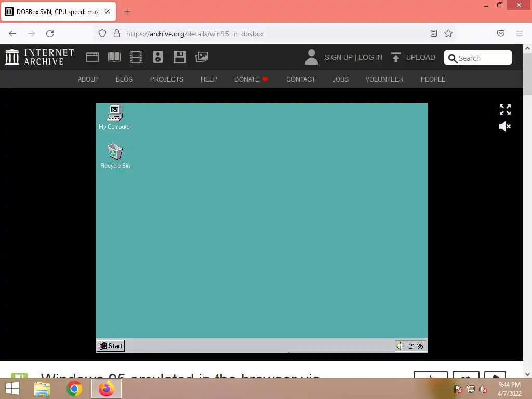This screenshot has height=399, width=532.
Task: Open the VOLUNTEER menu item
Action: (384, 79)
